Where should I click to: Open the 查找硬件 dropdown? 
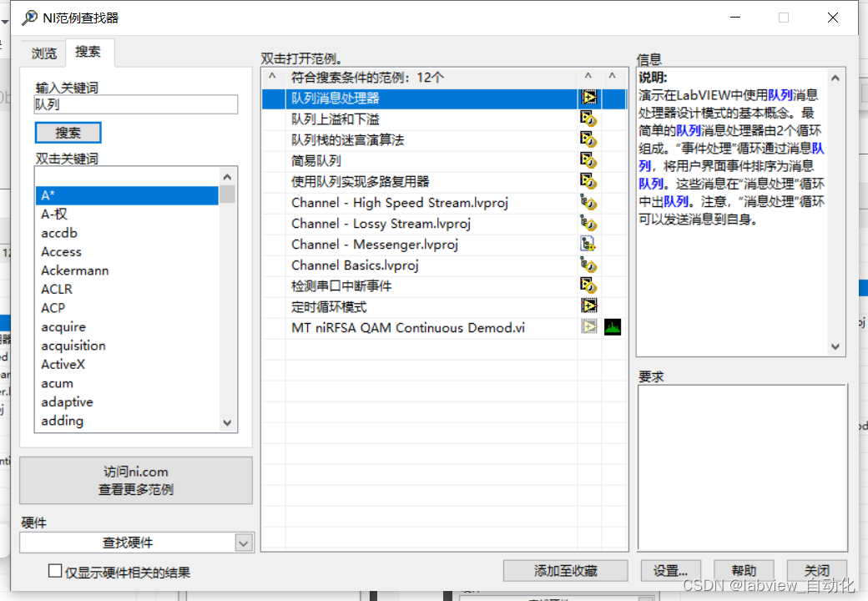tap(244, 543)
